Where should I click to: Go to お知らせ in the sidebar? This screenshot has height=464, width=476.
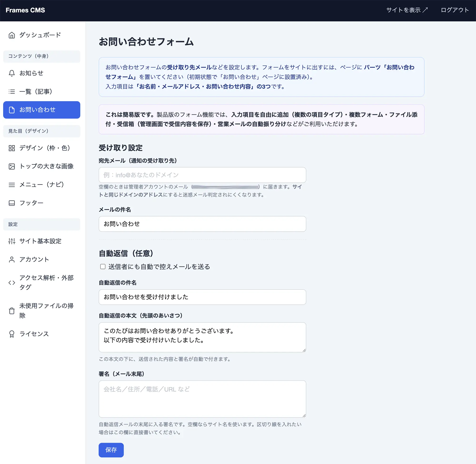[42, 73]
